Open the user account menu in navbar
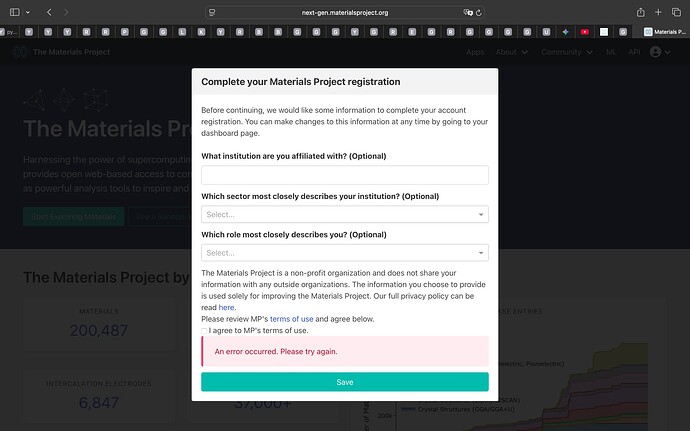The height and width of the screenshot is (431, 690). pos(659,52)
